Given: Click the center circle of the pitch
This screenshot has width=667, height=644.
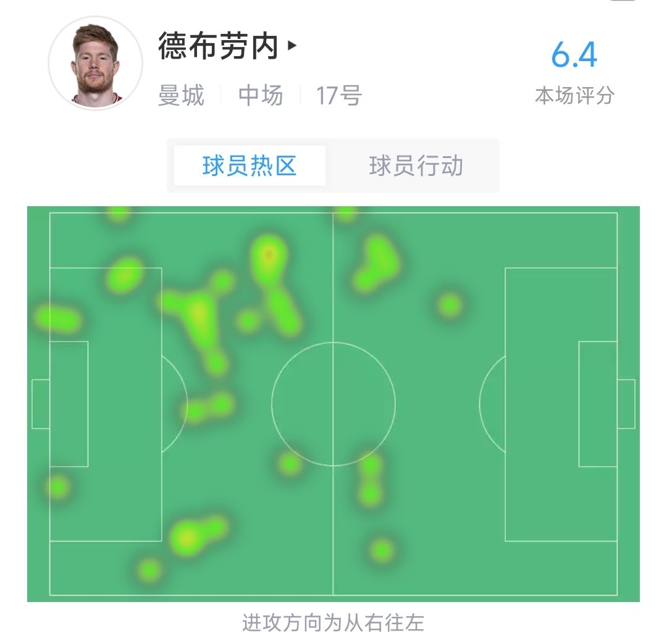Looking at the screenshot, I should point(333,404).
